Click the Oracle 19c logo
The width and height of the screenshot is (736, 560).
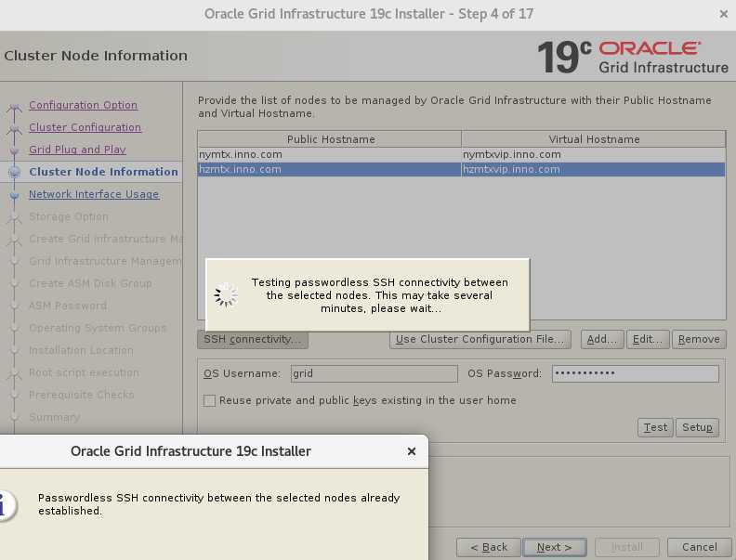click(x=632, y=57)
